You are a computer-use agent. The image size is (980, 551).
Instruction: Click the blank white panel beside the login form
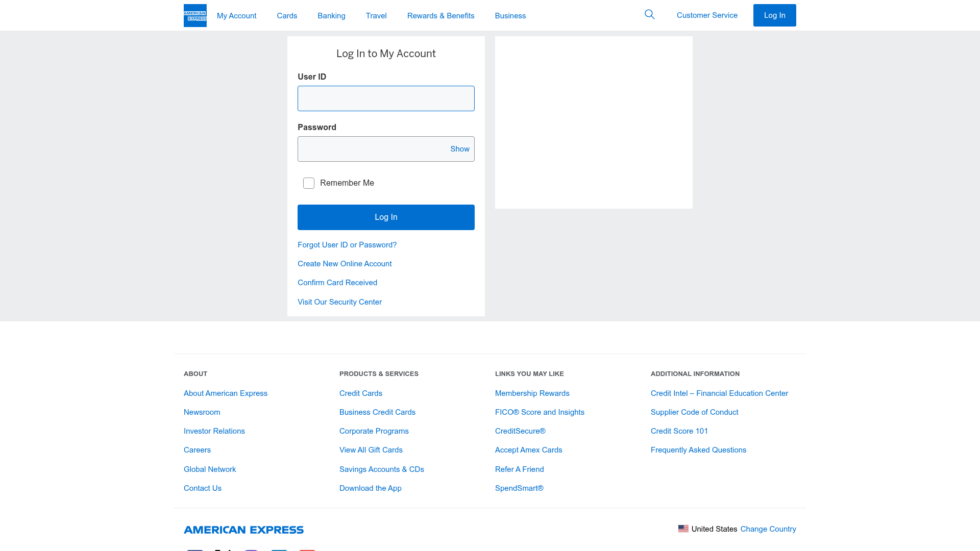(594, 122)
